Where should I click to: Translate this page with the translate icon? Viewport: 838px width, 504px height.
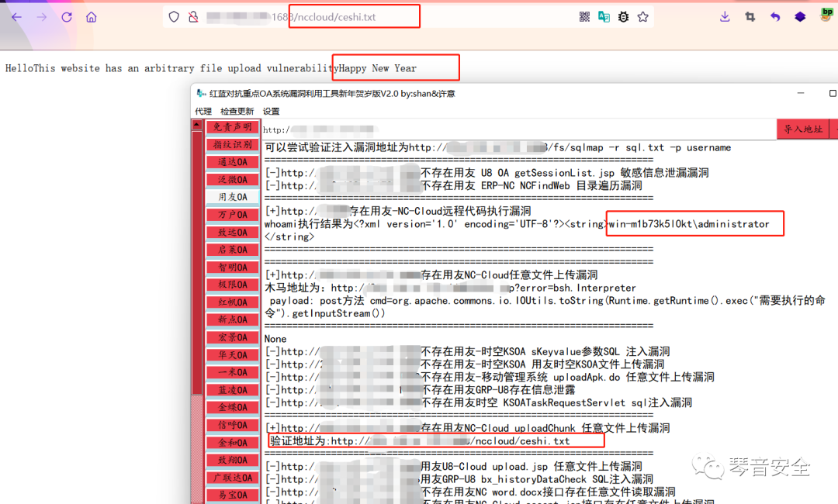point(604,17)
